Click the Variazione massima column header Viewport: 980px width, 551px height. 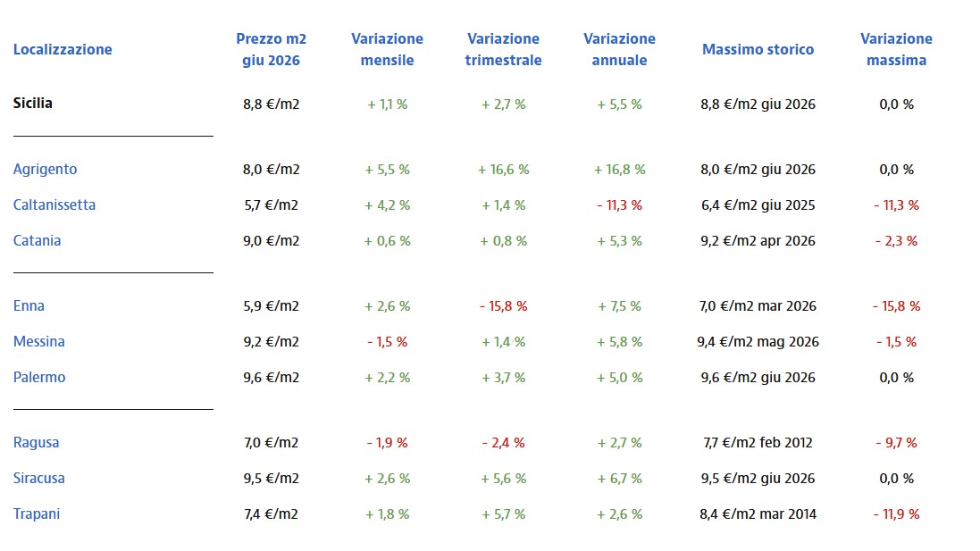pos(896,49)
